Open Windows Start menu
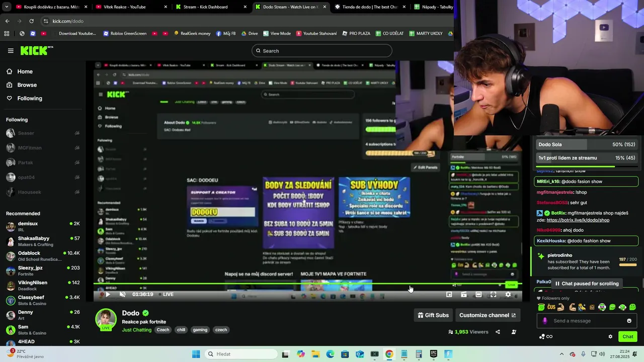 coord(196,354)
